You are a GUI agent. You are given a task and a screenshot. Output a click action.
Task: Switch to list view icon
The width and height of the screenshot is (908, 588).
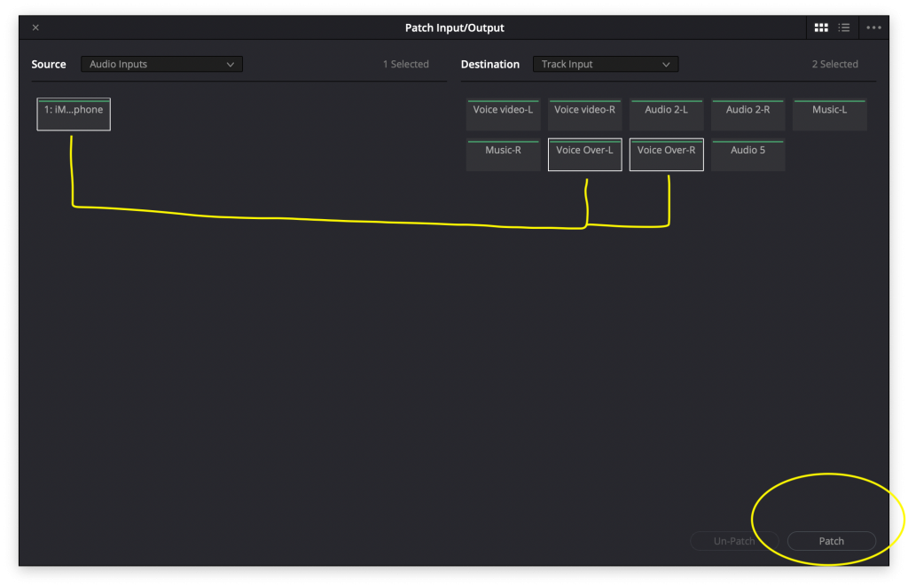pos(844,27)
